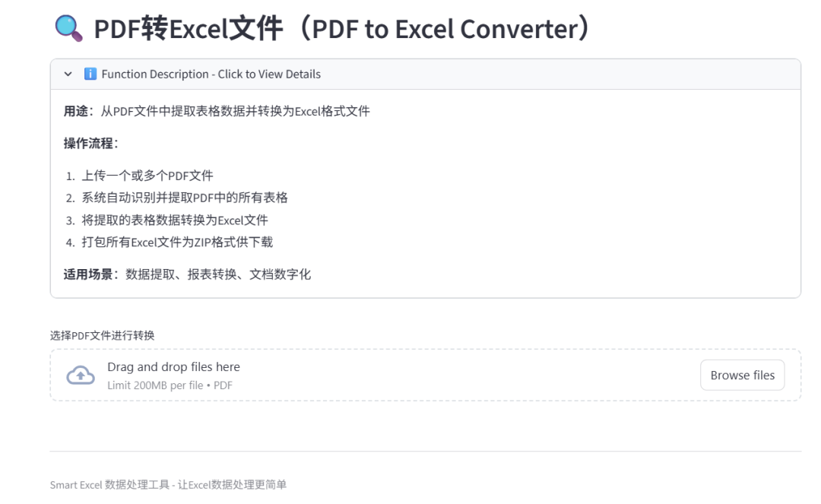The width and height of the screenshot is (821, 504).
Task: Click the blue info icon
Action: tap(90, 74)
